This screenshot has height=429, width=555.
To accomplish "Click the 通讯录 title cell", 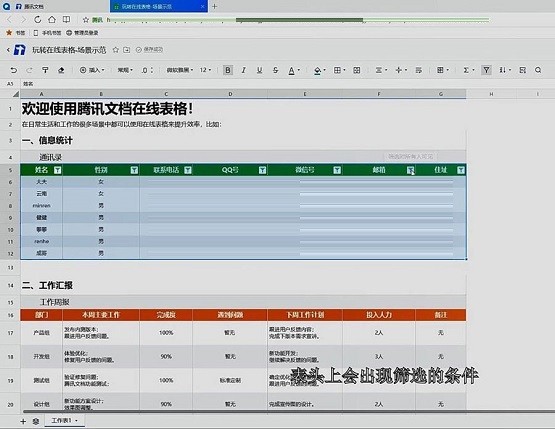I will click(x=51, y=157).
